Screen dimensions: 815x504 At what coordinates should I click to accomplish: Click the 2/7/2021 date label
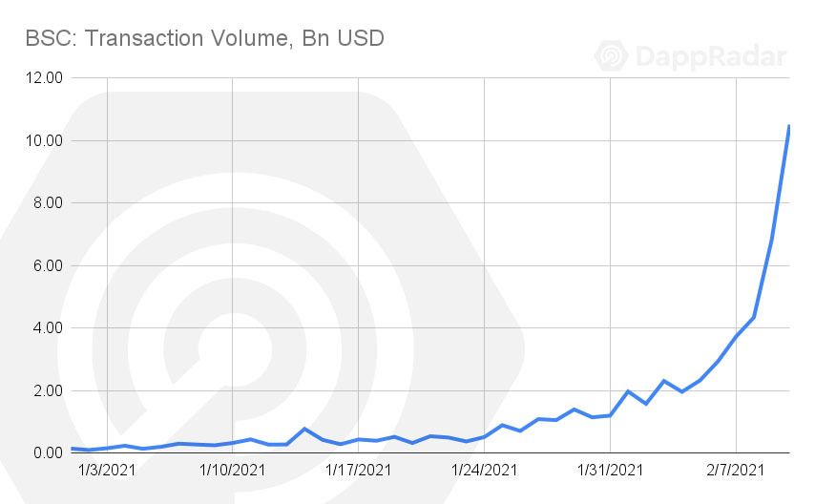click(736, 470)
